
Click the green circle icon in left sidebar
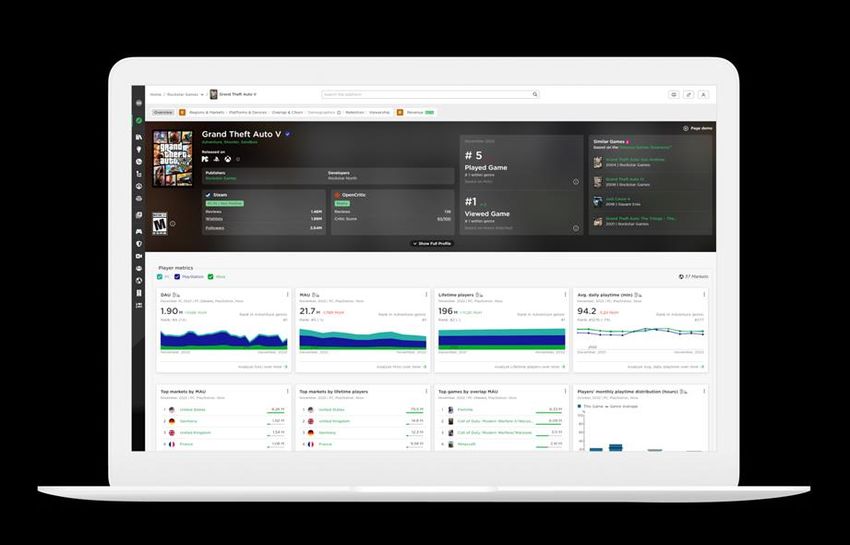coord(139,120)
